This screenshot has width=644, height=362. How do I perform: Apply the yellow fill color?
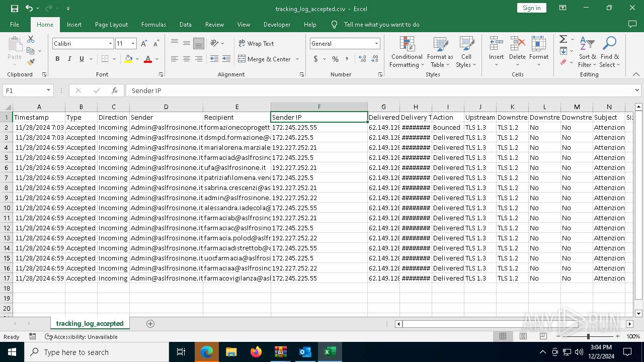tap(128, 59)
